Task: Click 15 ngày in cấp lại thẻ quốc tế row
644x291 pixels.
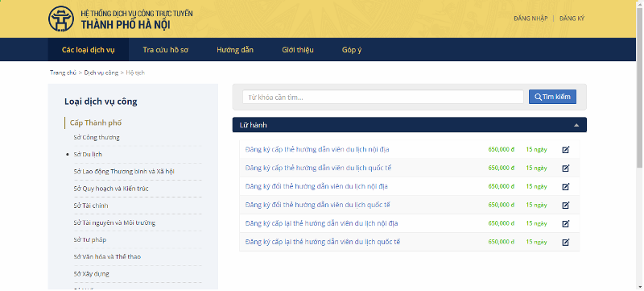Action: pyautogui.click(x=536, y=242)
